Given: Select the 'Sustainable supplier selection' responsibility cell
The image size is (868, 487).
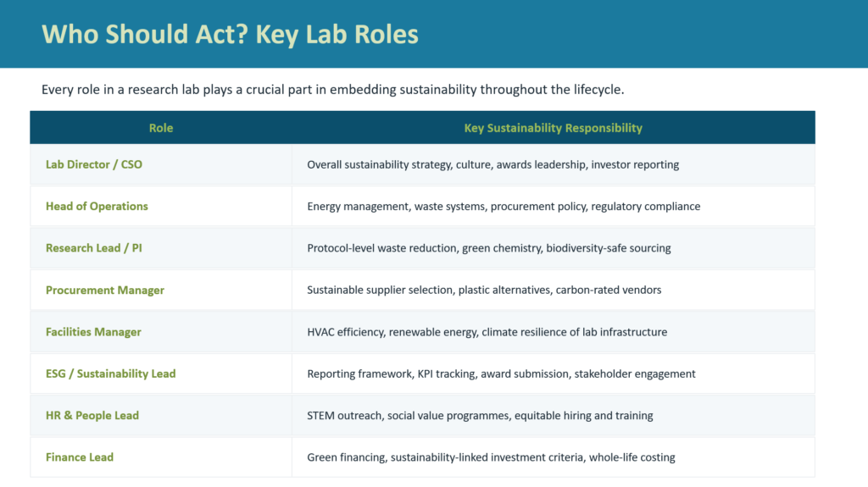Looking at the screenshot, I should (553, 290).
